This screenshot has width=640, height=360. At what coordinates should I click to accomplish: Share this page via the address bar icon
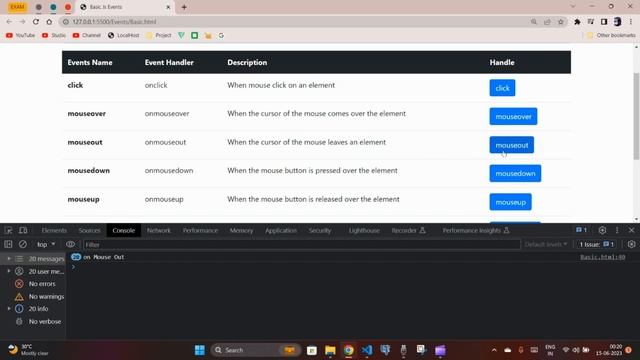coord(547,22)
